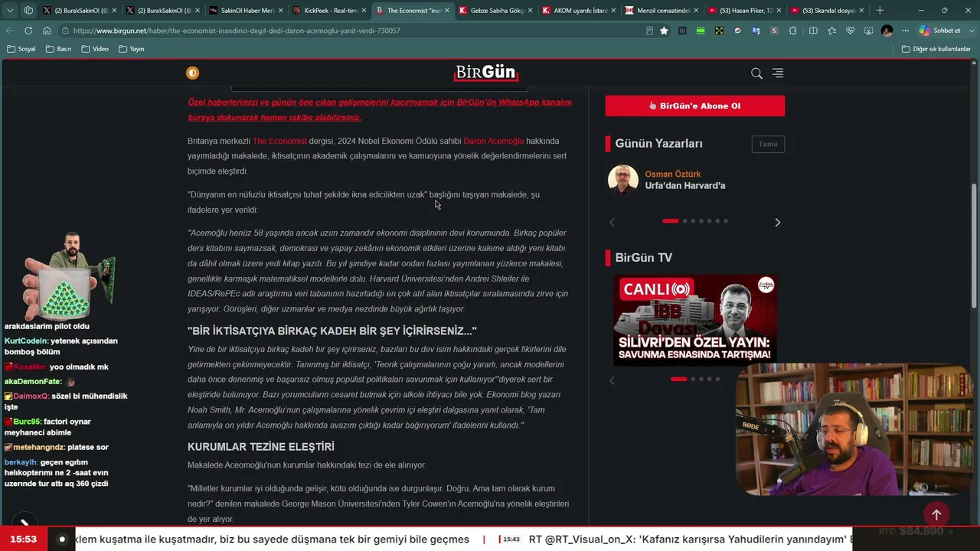
Task: Close the Economist article tab
Action: [x=447, y=11]
